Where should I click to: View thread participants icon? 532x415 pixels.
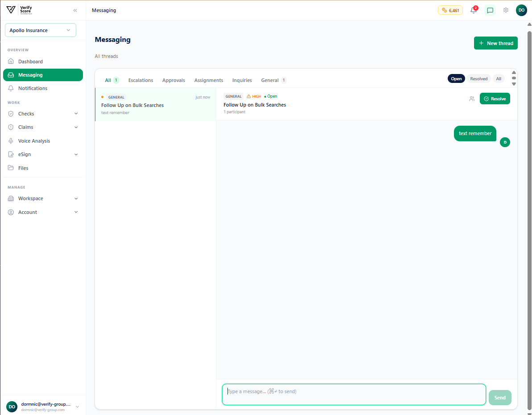(x=472, y=99)
